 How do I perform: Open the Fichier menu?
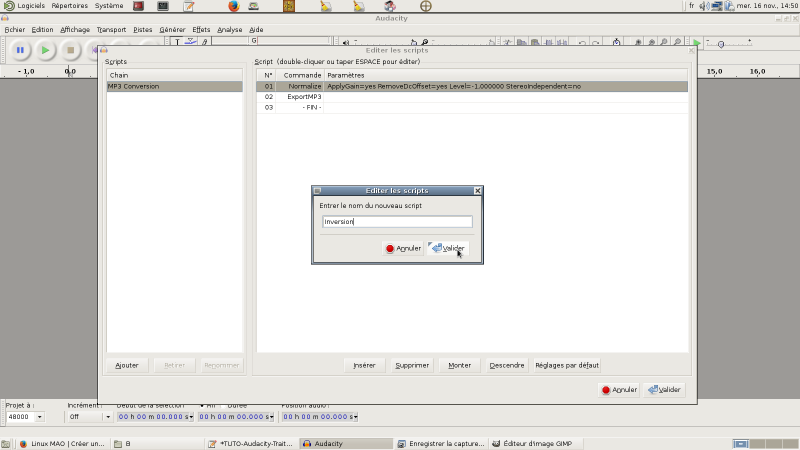[x=14, y=30]
